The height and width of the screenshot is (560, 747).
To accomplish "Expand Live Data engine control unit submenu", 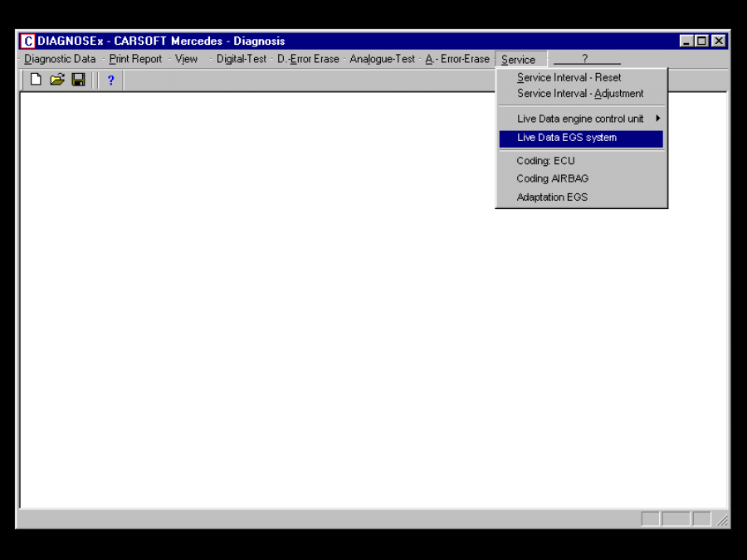I will point(581,119).
